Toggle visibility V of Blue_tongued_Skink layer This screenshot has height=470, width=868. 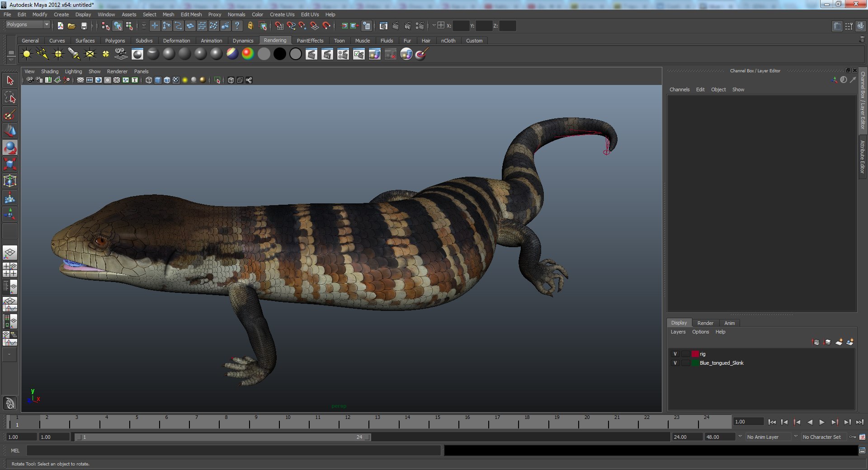point(675,363)
